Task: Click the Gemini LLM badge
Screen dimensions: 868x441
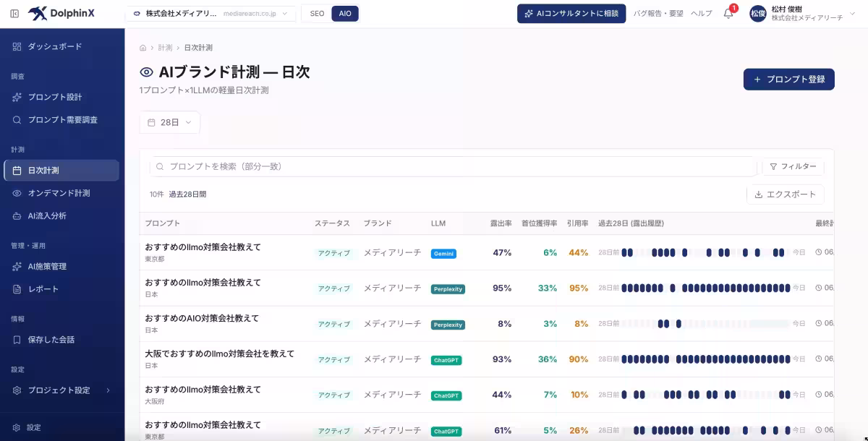Action: [443, 254]
